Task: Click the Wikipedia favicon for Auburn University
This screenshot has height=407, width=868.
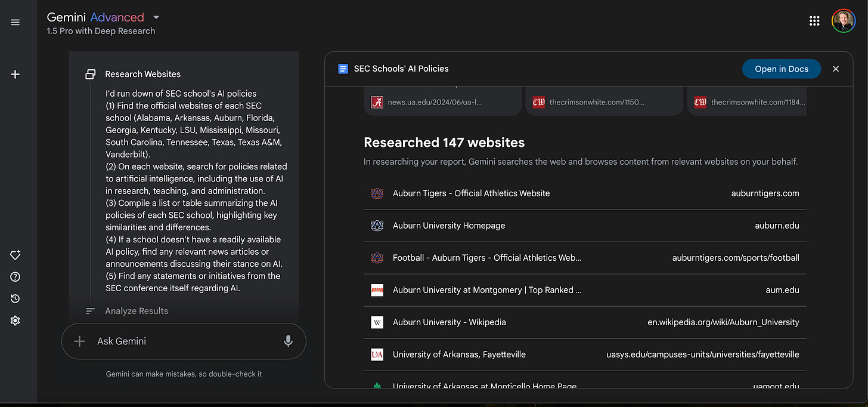Action: 377,322
